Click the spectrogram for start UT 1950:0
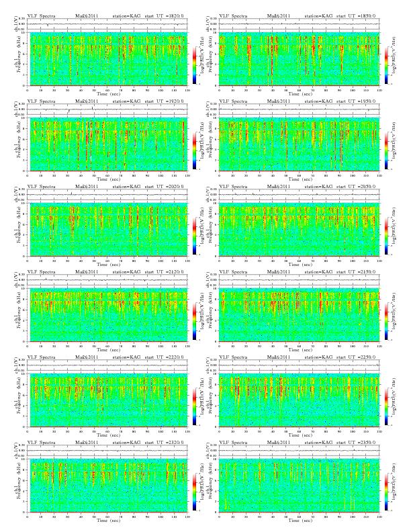 tap(300, 144)
